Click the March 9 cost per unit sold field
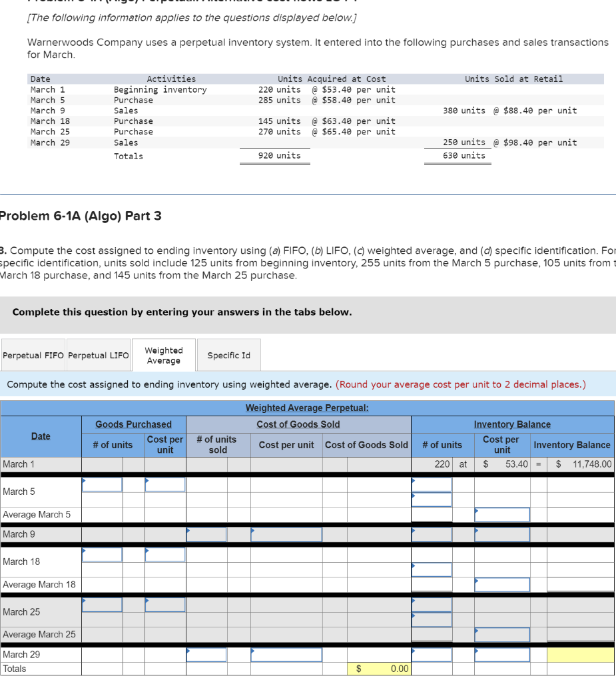Image resolution: width=616 pixels, height=682 pixels. pyautogui.click(x=286, y=534)
